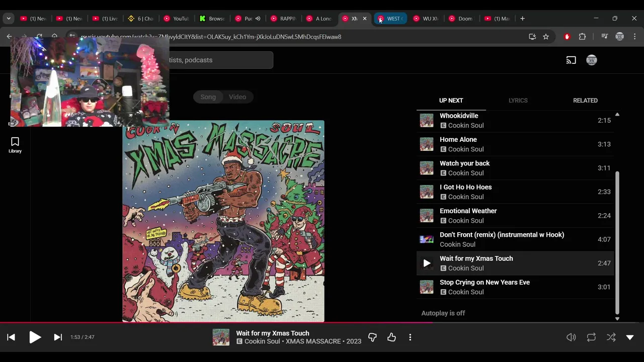
Task: Collapse the player page with the arrow
Action: click(x=630, y=337)
